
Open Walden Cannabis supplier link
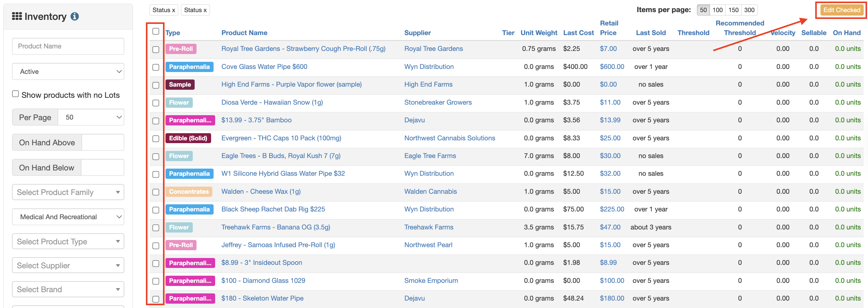[430, 191]
